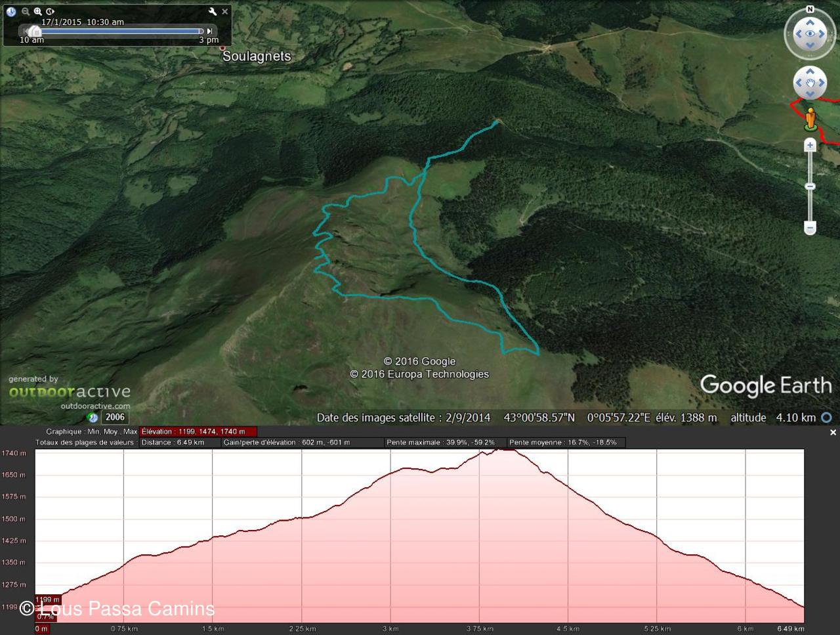Click the historical imagery clock icon

(x=11, y=11)
